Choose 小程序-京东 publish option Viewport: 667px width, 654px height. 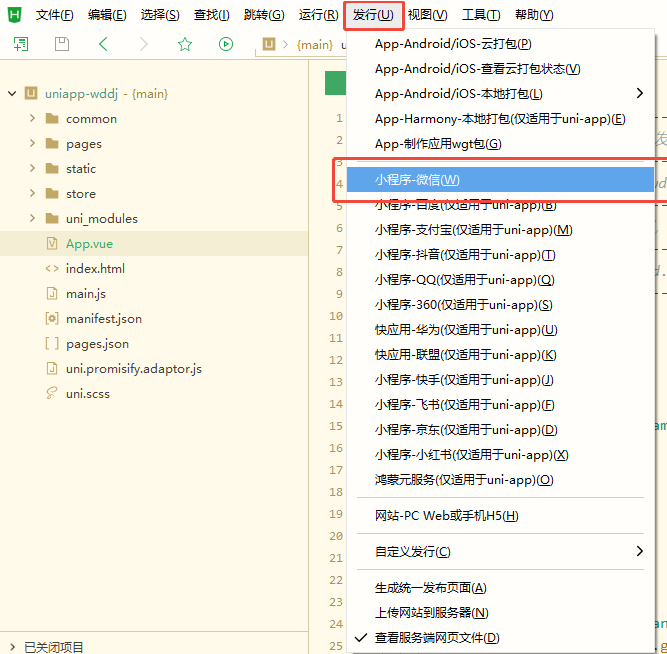point(500,430)
